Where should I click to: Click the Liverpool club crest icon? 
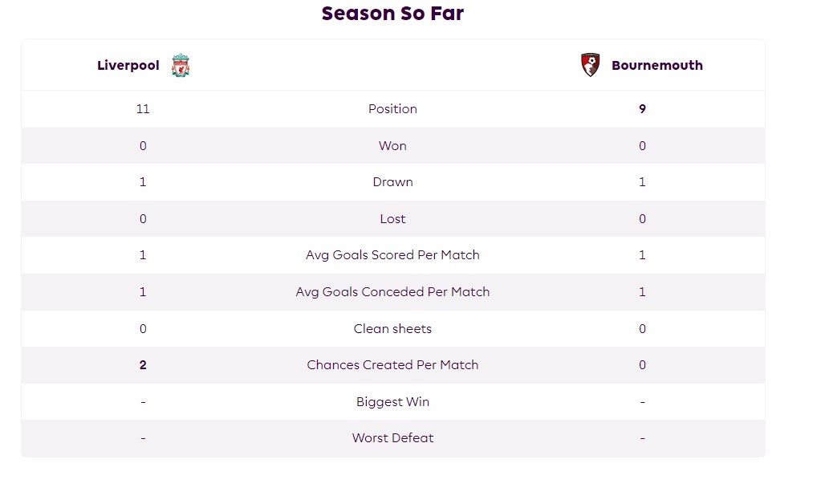181,65
